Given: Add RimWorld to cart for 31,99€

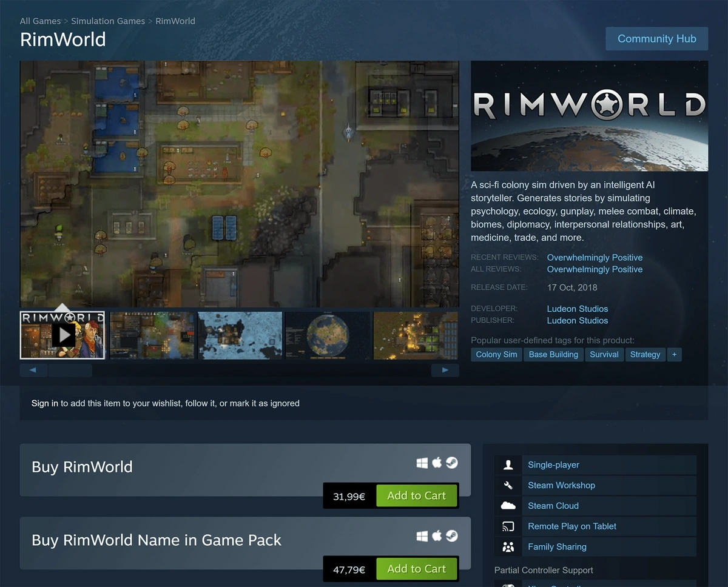Looking at the screenshot, I should coord(416,496).
